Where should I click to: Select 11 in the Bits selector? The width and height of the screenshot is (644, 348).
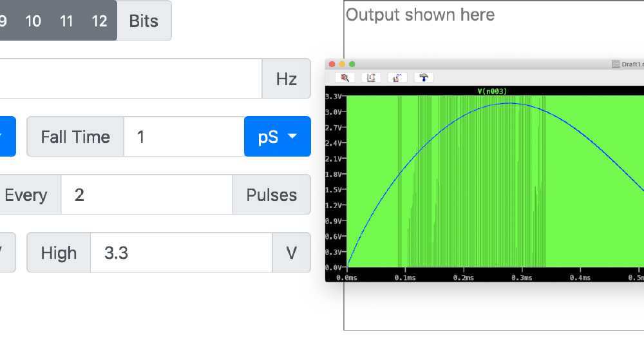[x=66, y=21]
